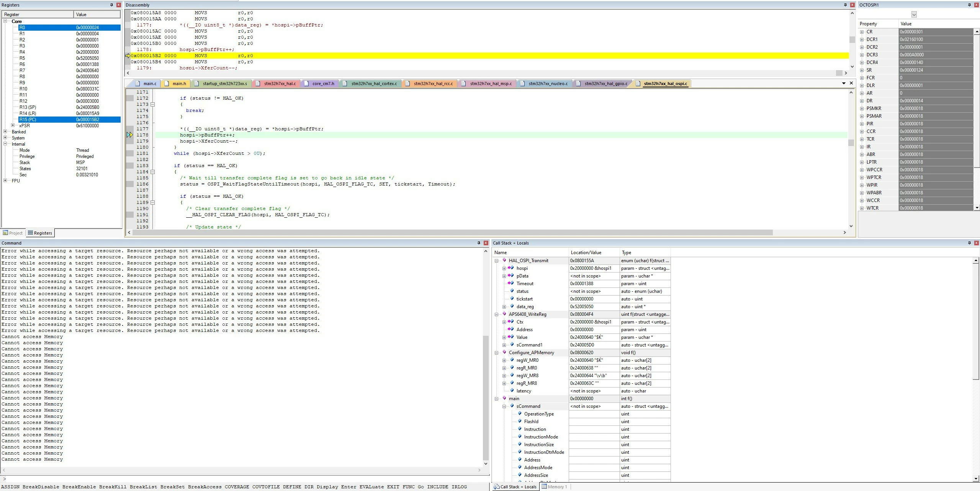This screenshot has width=980, height=491.
Task: Pin the Disassembly panel with the pushpin icon
Action: 845,5
